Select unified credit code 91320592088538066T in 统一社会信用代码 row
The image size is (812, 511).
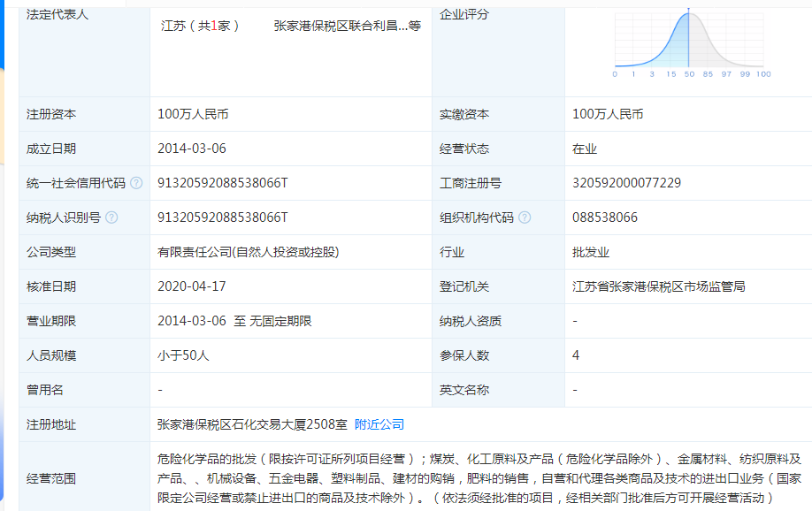click(x=223, y=183)
